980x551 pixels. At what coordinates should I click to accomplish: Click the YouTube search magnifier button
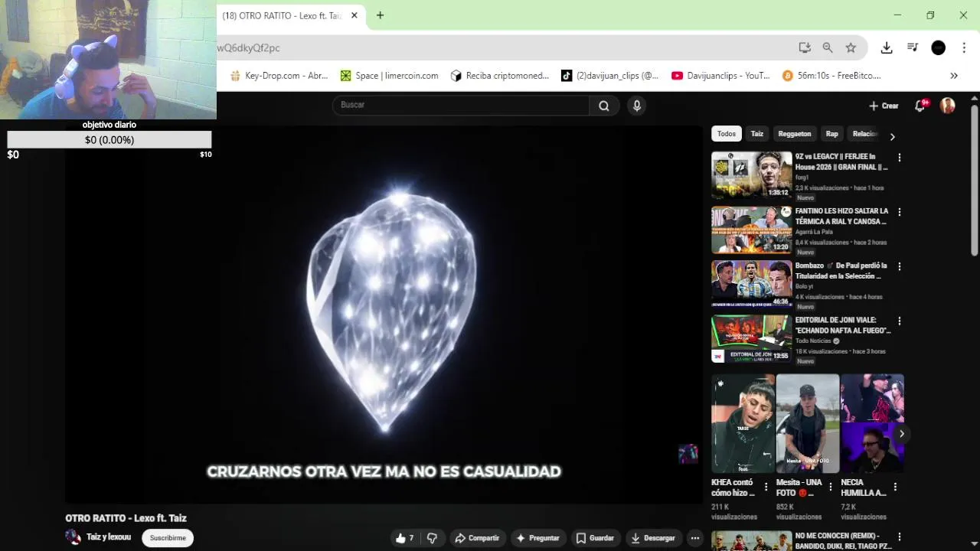pos(604,106)
